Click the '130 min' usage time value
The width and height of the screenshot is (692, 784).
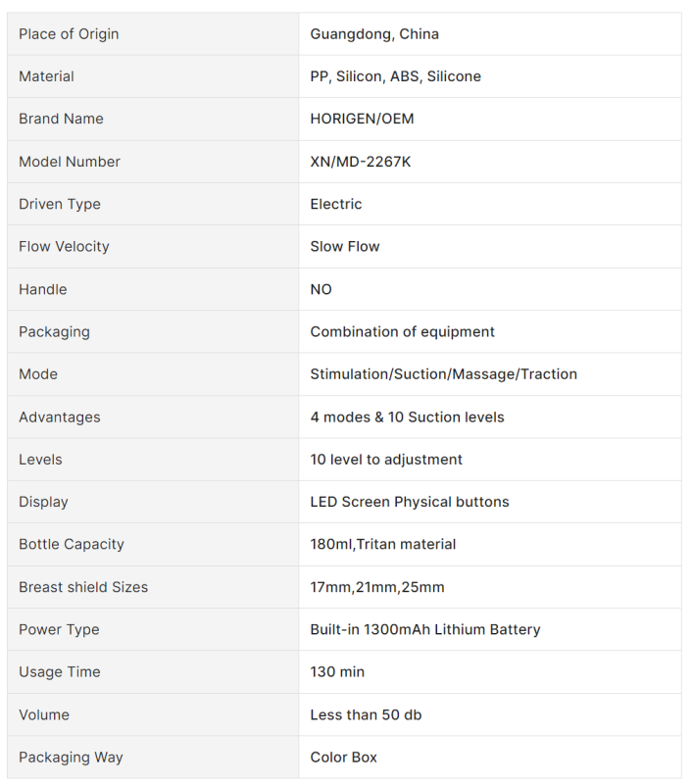point(338,672)
